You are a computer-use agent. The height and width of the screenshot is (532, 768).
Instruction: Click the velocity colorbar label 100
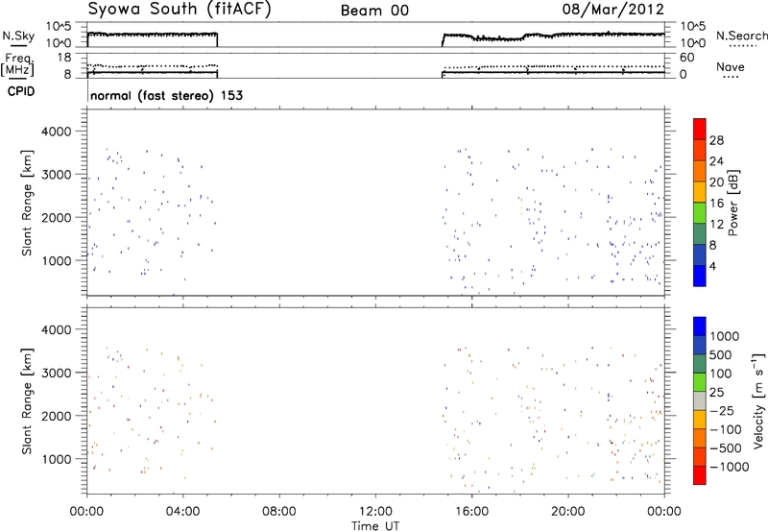tap(721, 374)
